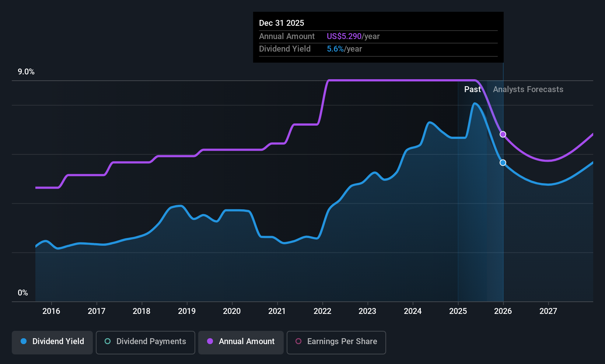605x364 pixels.
Task: Toggle the Dividend Yield series visibility
Action: (x=52, y=342)
